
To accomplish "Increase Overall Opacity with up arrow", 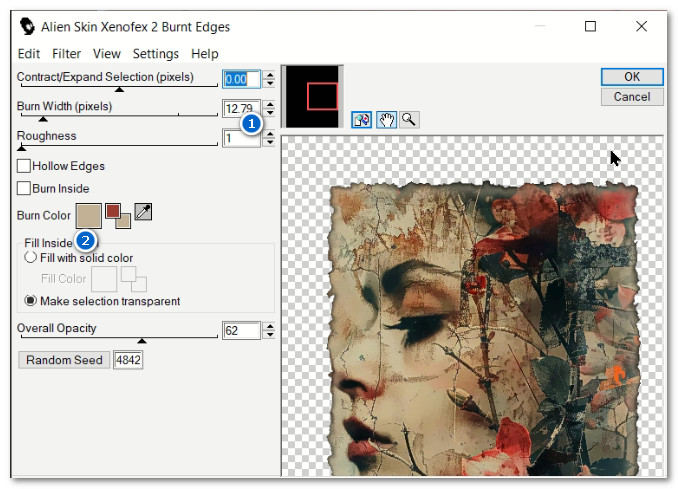I will [x=270, y=326].
